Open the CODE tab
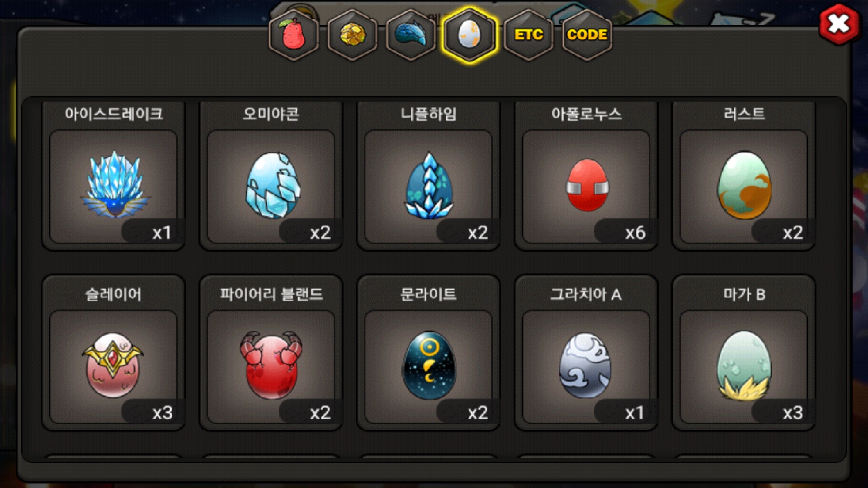 tap(587, 35)
